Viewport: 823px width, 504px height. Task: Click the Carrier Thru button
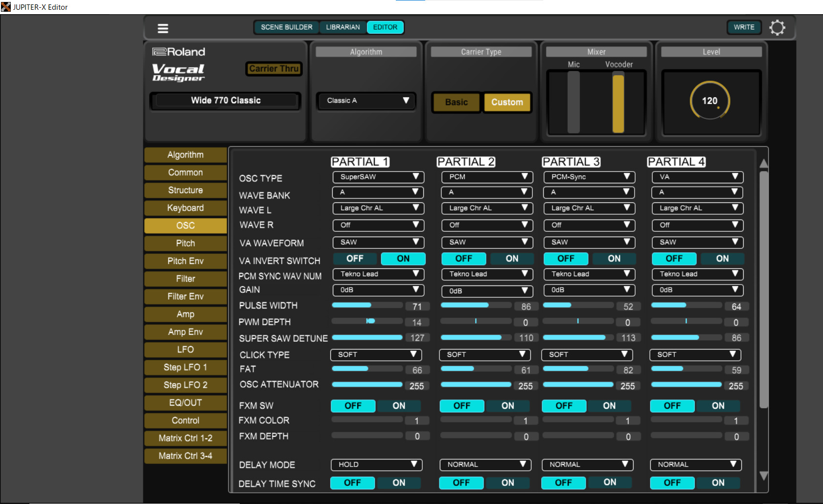click(274, 69)
